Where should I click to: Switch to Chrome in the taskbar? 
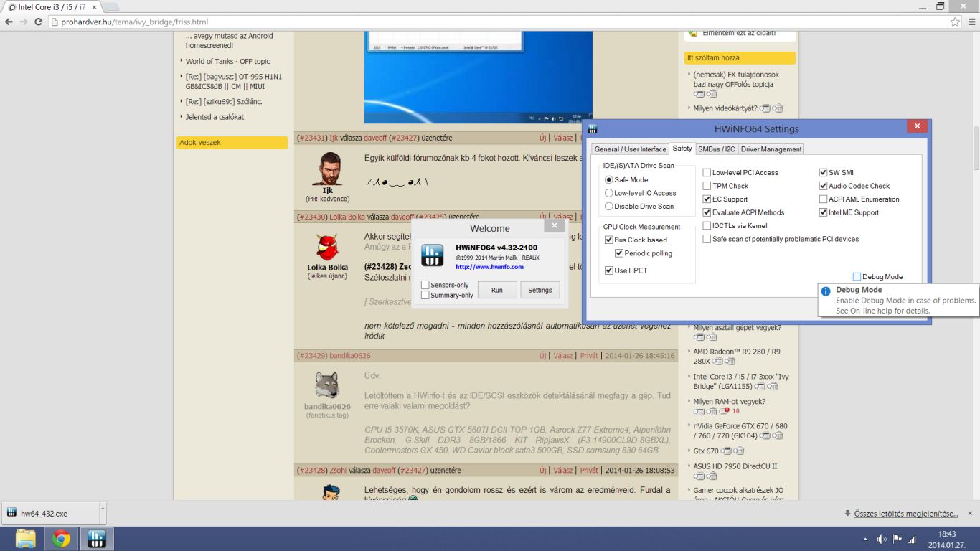(61, 539)
